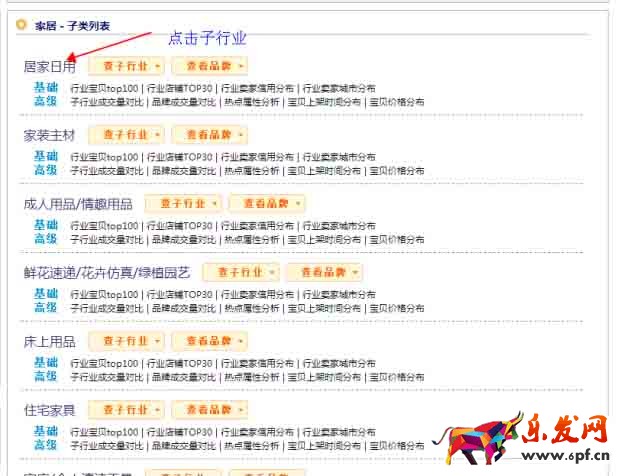Open 品牌成交量对比 under 住宅家具
The width and height of the screenshot is (620, 476).
coord(183,446)
